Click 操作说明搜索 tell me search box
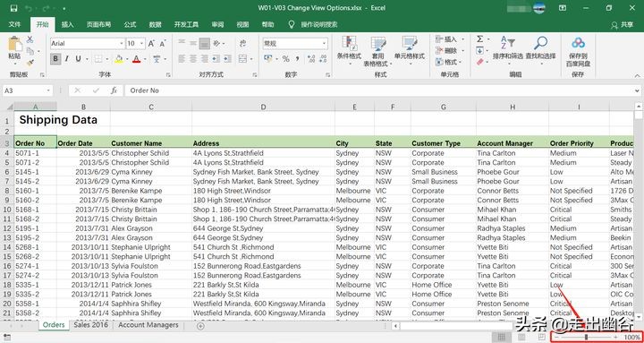The height and width of the screenshot is (343, 644). point(319,25)
